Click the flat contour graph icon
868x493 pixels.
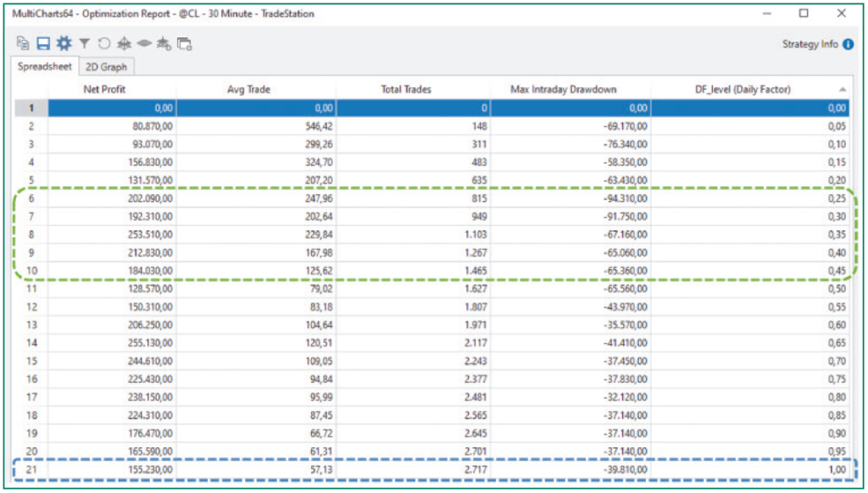tap(144, 43)
